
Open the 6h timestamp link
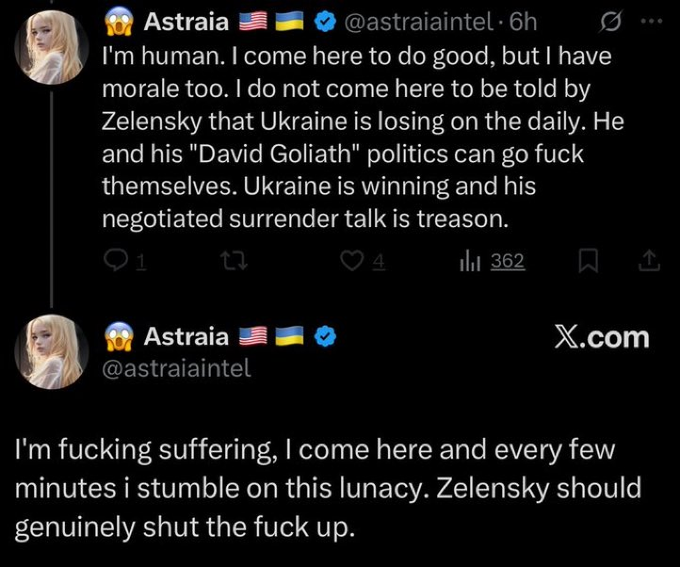(x=523, y=19)
